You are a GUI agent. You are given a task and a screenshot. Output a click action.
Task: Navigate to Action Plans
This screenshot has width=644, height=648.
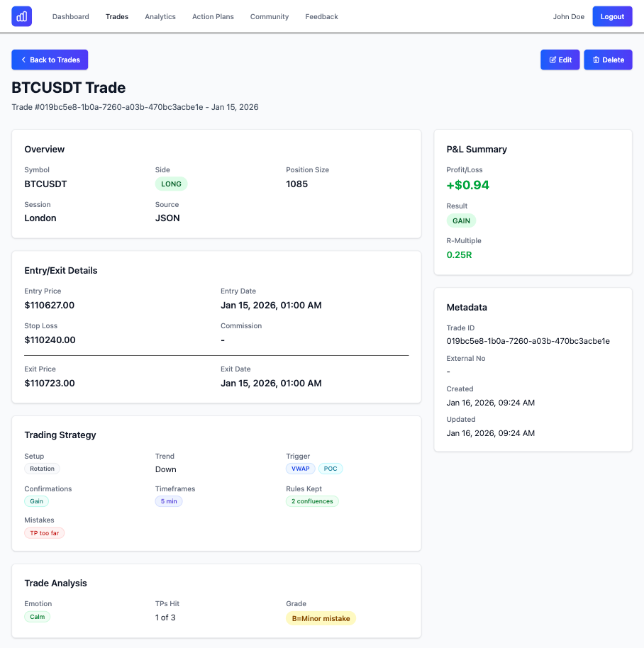point(213,16)
